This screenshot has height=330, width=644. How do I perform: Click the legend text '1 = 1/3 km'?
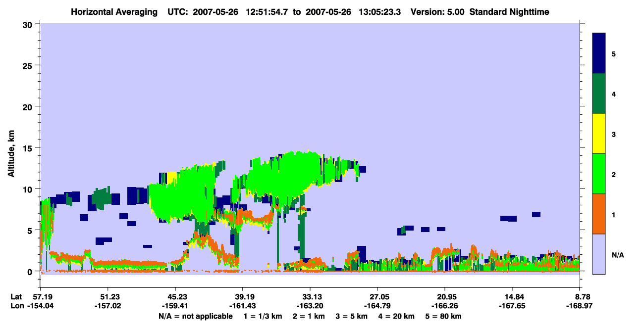click(x=264, y=316)
